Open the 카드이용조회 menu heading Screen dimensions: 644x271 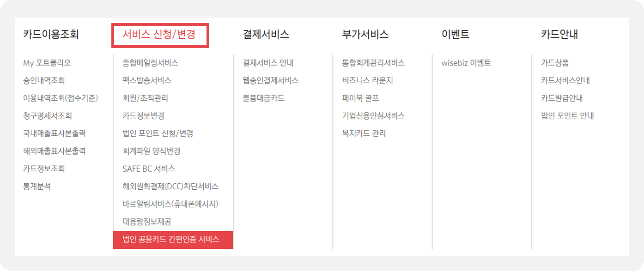point(51,34)
